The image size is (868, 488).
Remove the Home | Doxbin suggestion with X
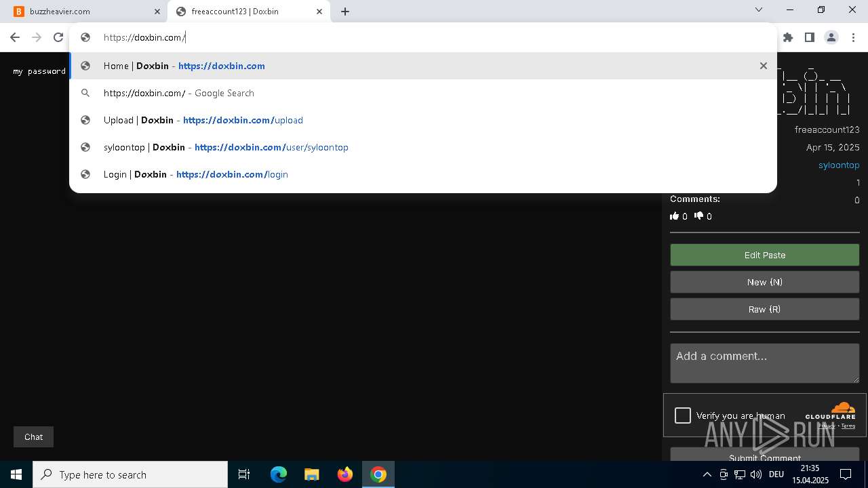764,66
